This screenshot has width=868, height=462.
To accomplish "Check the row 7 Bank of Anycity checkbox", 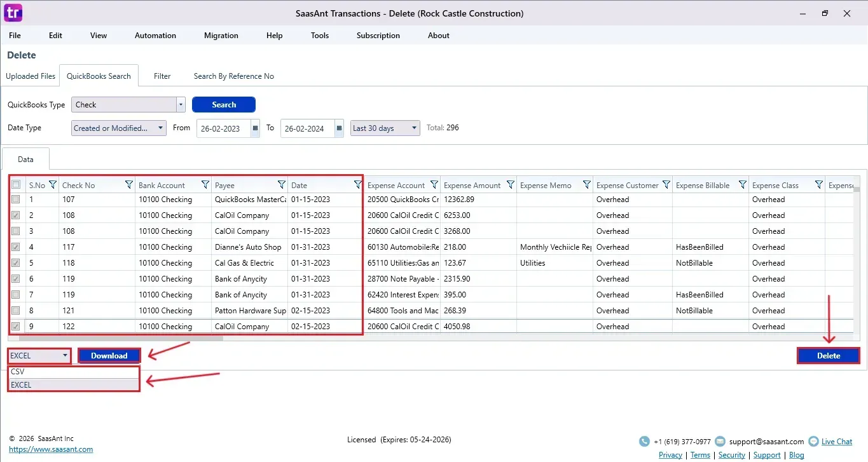I will [16, 295].
